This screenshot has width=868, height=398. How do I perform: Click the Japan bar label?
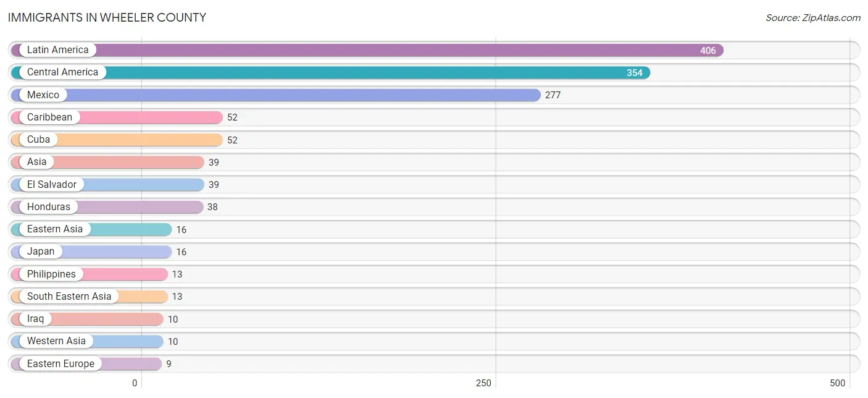pos(41,252)
